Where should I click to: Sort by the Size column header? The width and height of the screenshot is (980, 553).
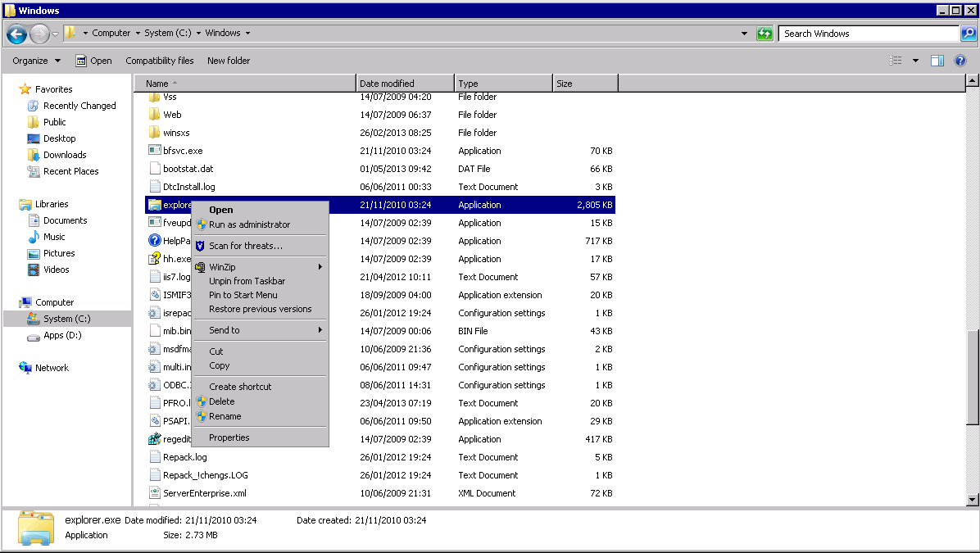point(586,83)
